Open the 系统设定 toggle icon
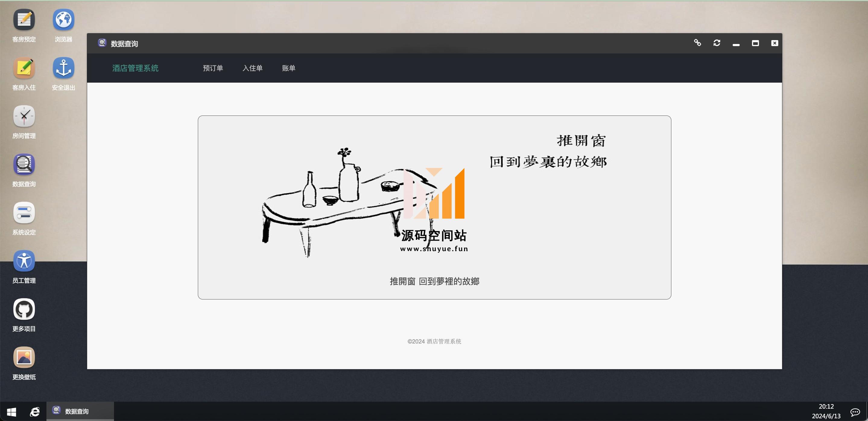The width and height of the screenshot is (868, 421). (24, 213)
